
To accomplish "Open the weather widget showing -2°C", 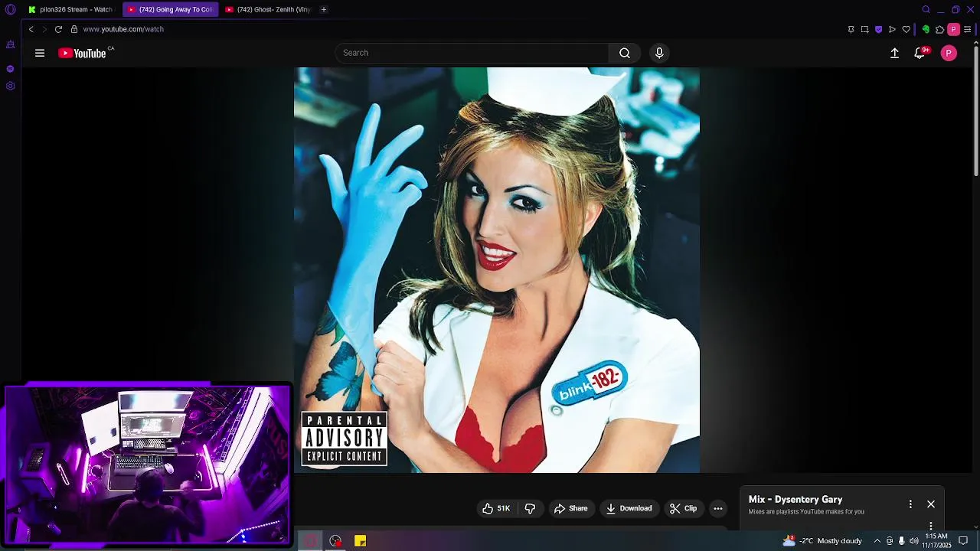I will pyautogui.click(x=822, y=541).
